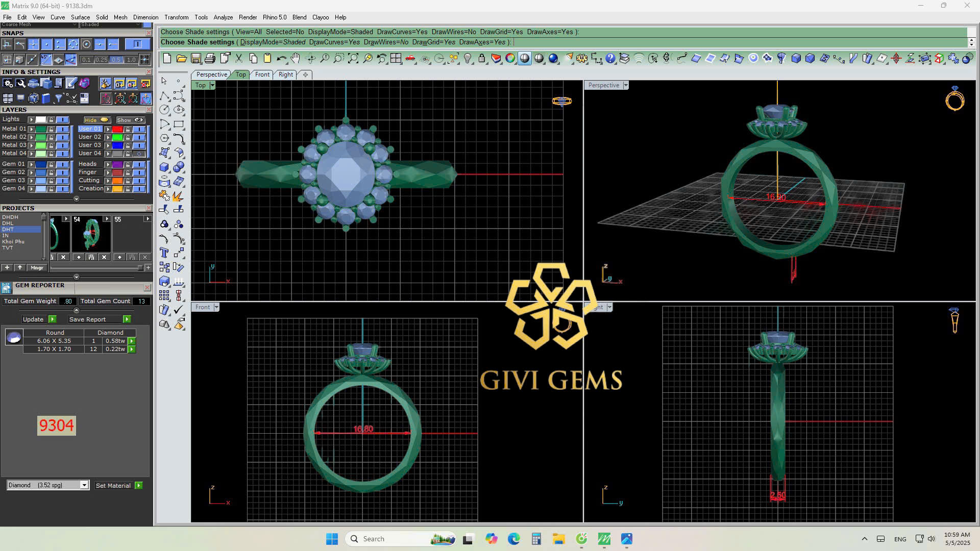Toggle the Cutting layer on/off switch

pos(139,181)
